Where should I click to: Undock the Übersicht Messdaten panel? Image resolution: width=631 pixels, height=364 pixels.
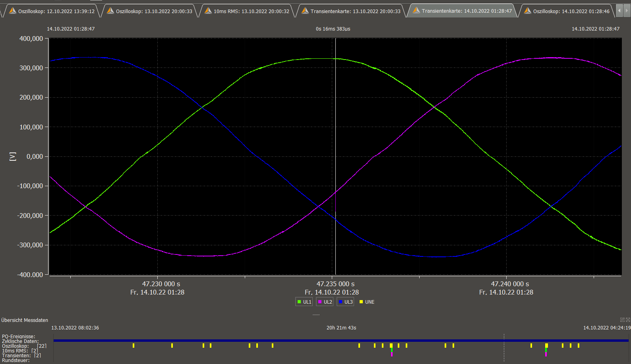pyautogui.click(x=622, y=320)
